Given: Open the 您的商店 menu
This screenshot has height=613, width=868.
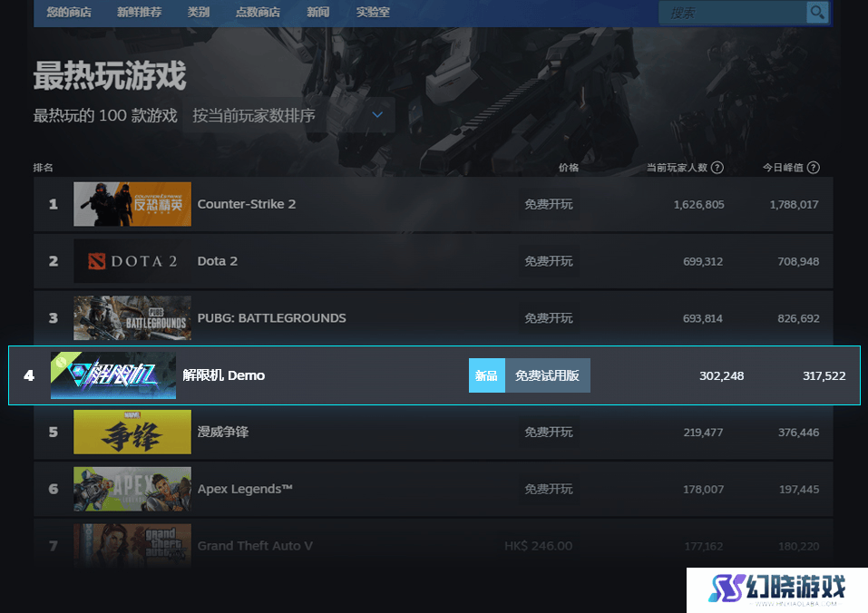Looking at the screenshot, I should (x=69, y=12).
